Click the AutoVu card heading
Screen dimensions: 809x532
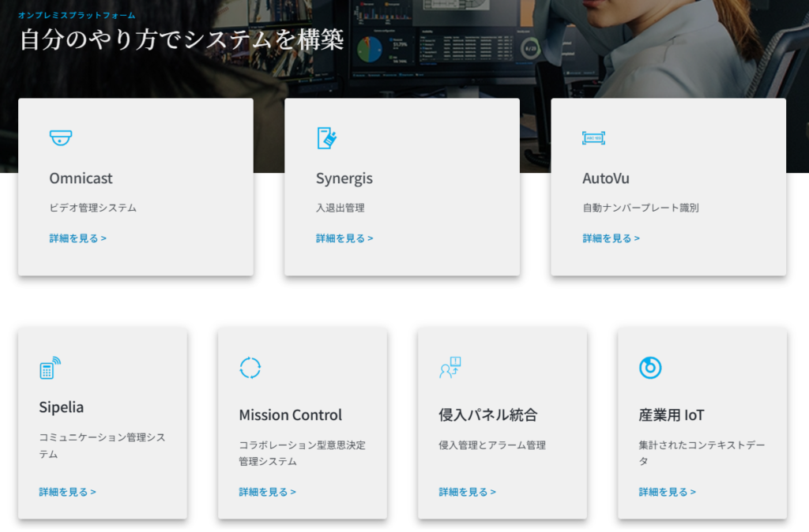(605, 178)
